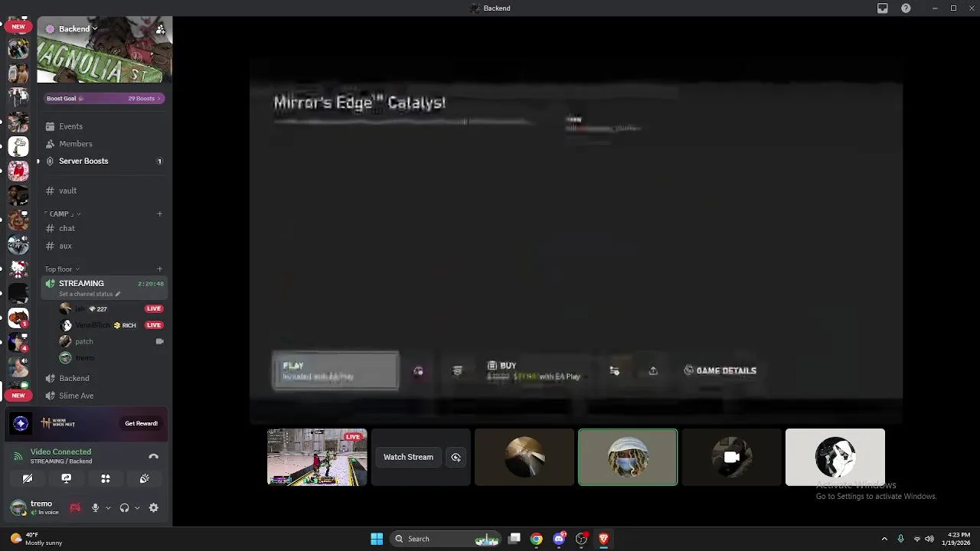The width and height of the screenshot is (980, 551).
Task: Click the share upload icon in the stream
Action: 653,371
